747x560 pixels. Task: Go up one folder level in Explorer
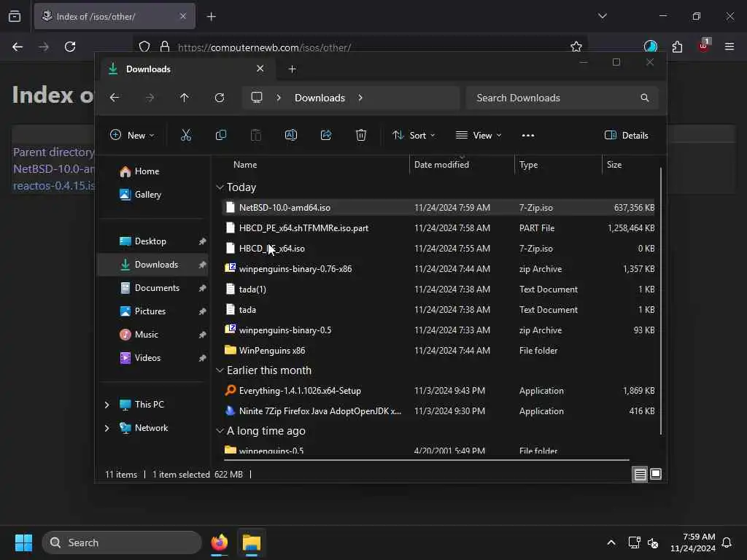tap(185, 98)
